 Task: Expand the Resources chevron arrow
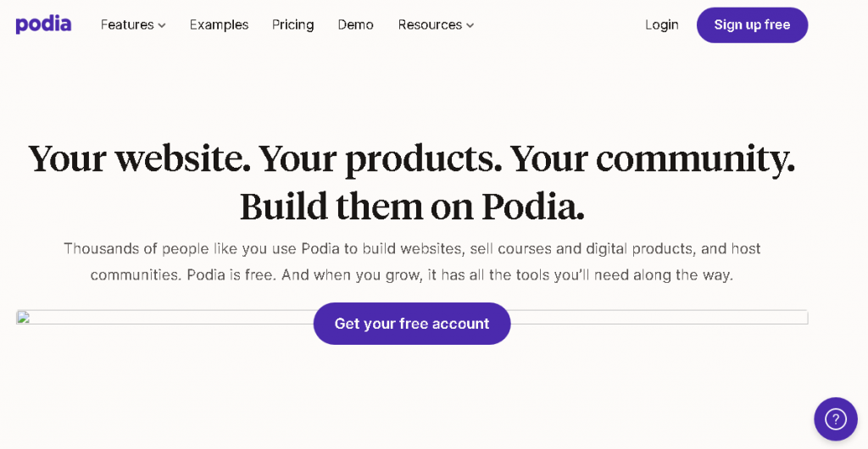(470, 25)
